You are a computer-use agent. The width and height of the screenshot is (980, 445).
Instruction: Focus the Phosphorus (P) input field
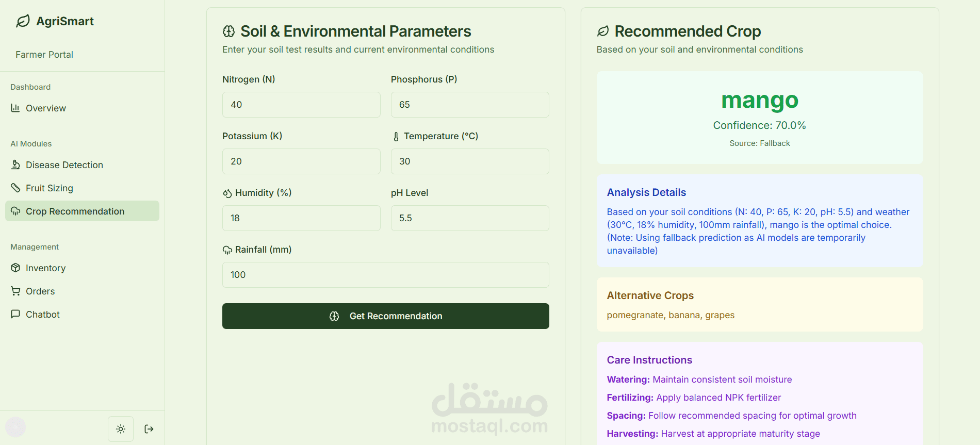tap(470, 105)
